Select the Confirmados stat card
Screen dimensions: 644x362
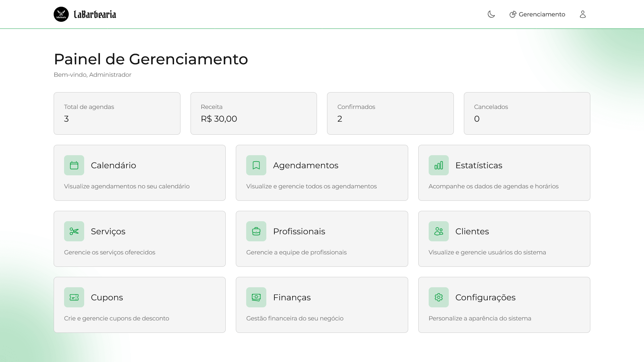tap(390, 113)
